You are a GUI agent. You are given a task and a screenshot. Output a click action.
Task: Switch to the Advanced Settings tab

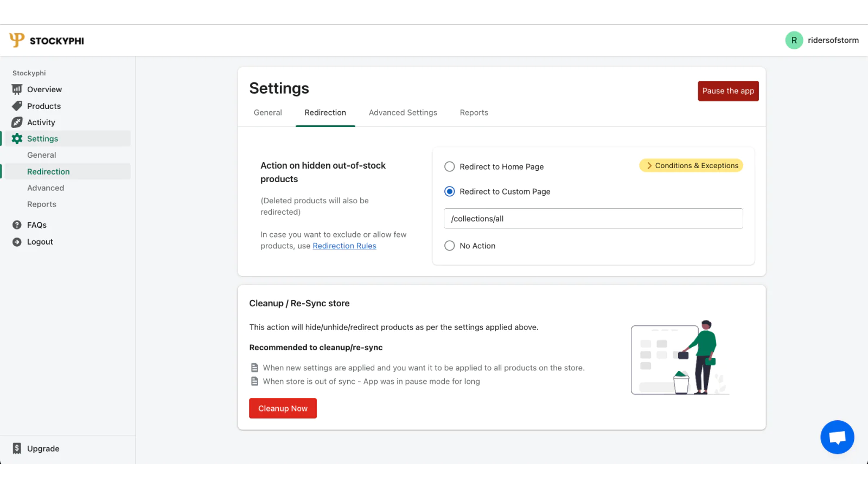(x=403, y=113)
